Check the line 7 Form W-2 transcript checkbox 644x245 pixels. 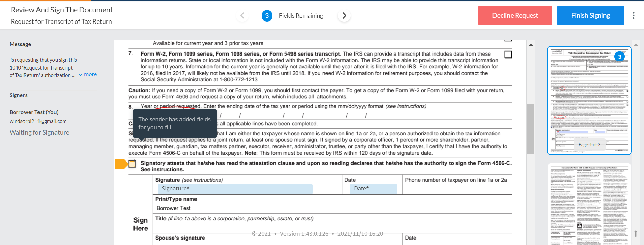(x=508, y=55)
